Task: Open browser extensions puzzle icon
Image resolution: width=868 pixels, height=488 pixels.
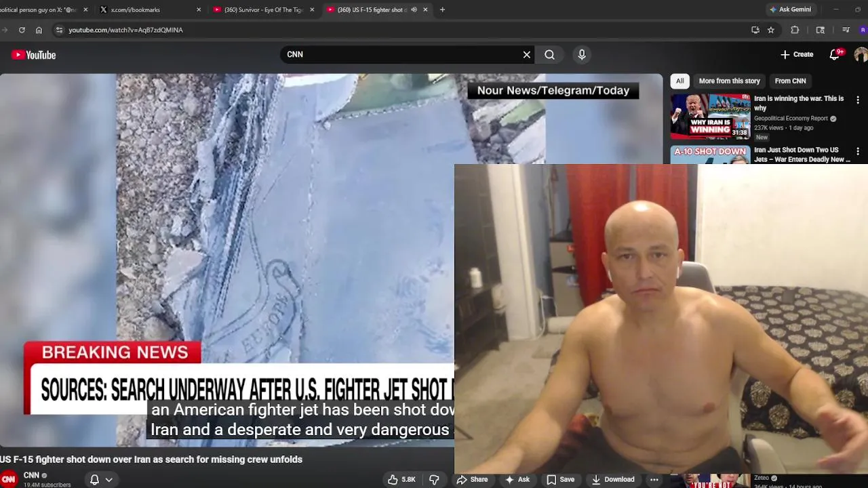Action: 795,30
